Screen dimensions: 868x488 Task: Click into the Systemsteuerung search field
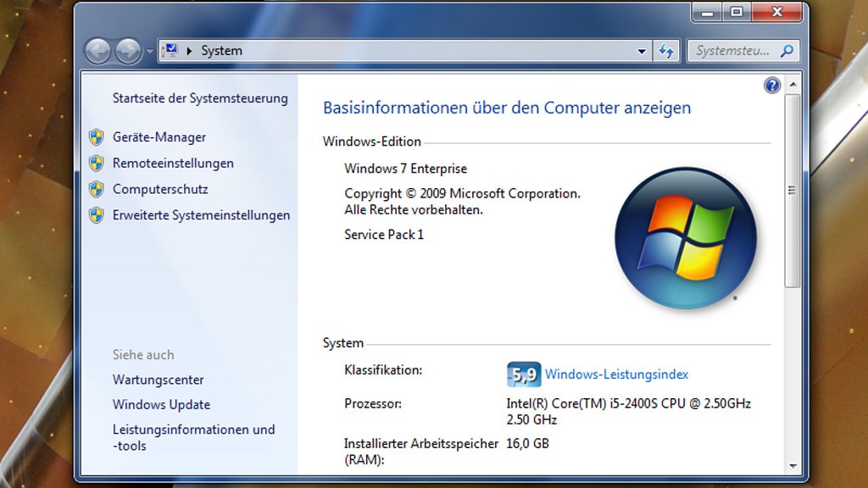point(733,51)
